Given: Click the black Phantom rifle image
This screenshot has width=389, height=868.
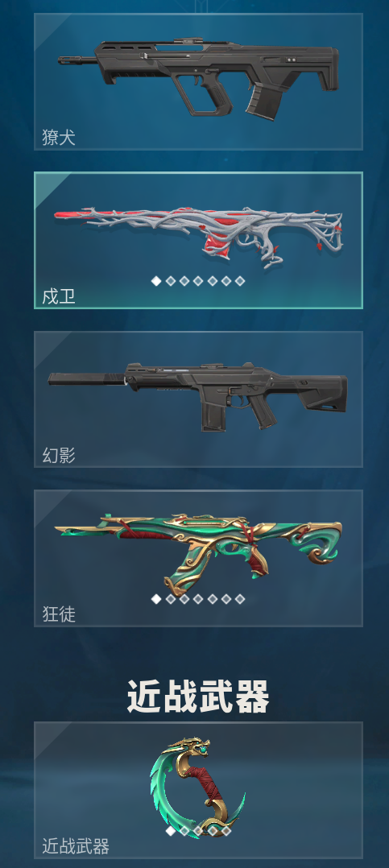Looking at the screenshot, I should [x=197, y=396].
